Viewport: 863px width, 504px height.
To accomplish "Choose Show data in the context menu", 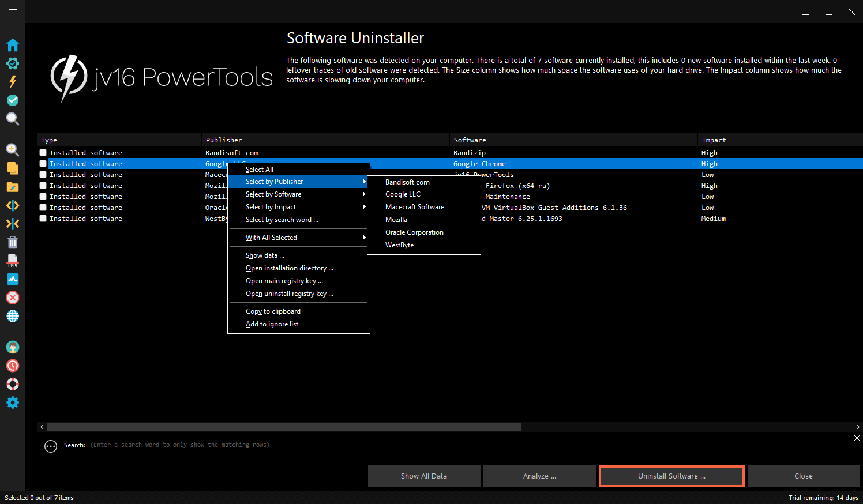I will [x=298, y=255].
